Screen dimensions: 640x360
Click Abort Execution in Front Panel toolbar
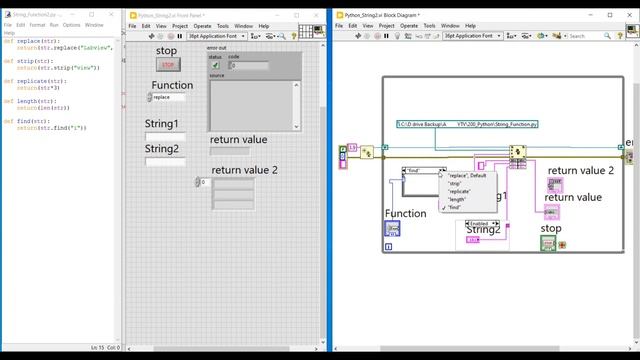tap(171, 36)
